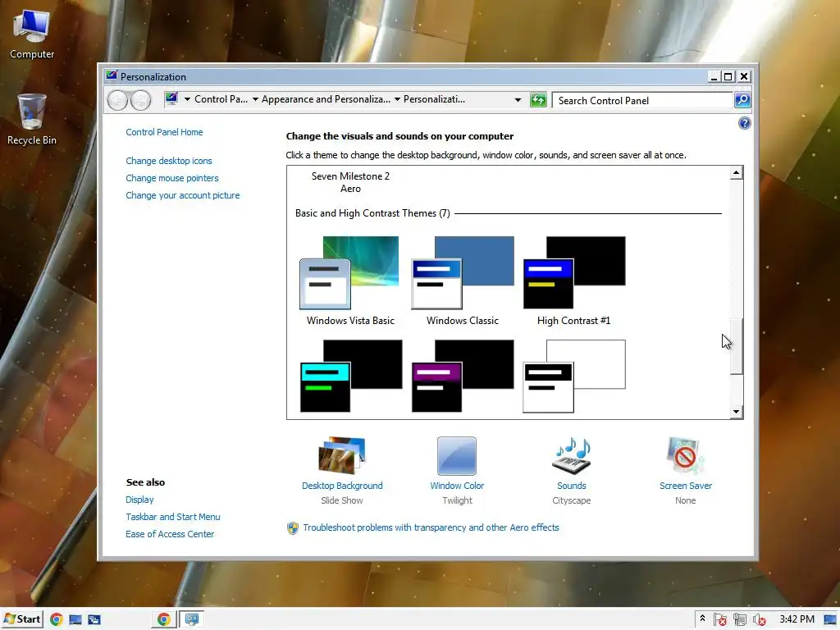Click the Desktop Background text link
The height and width of the screenshot is (630, 840).
[342, 486]
